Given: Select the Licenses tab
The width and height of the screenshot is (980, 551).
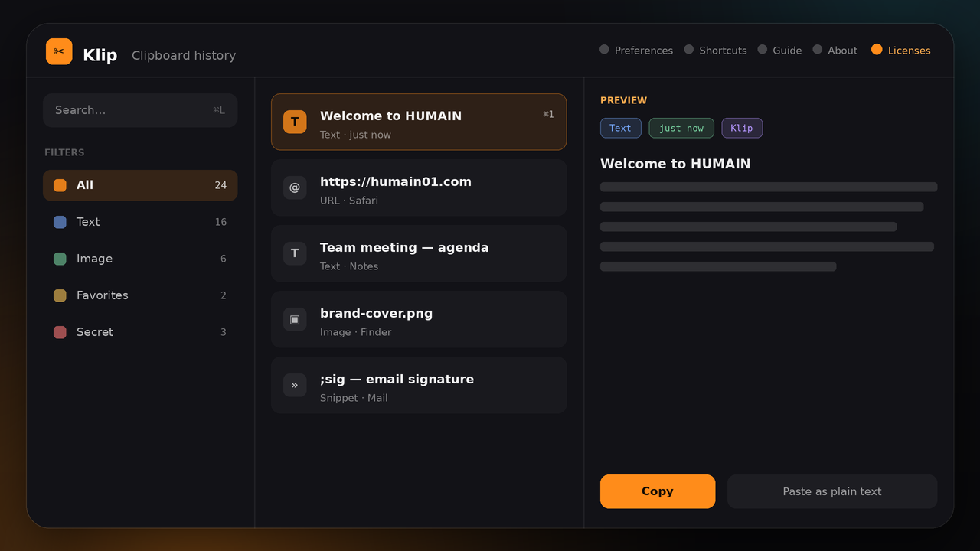Looking at the screenshot, I should pyautogui.click(x=901, y=50).
